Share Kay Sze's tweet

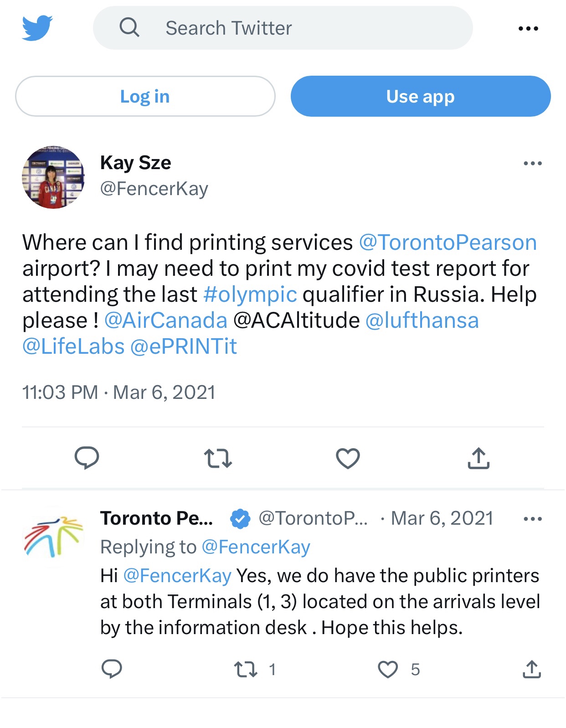[478, 458]
